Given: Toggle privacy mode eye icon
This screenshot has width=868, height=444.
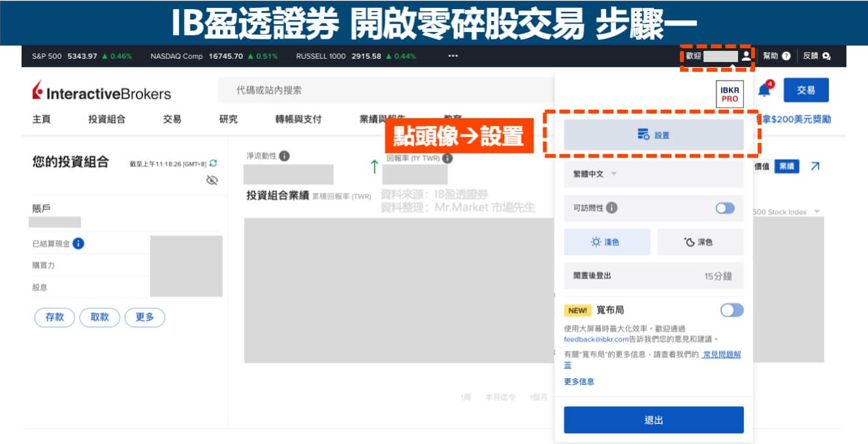Looking at the screenshot, I should coord(212,180).
